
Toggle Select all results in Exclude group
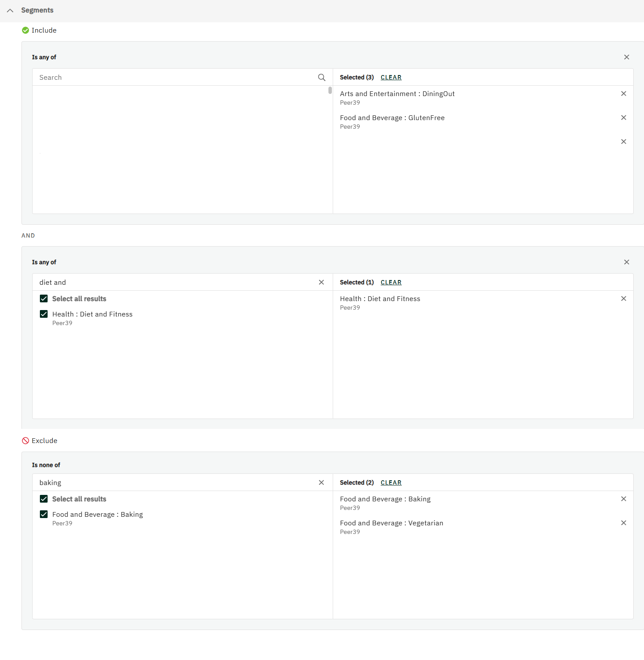pyautogui.click(x=44, y=499)
